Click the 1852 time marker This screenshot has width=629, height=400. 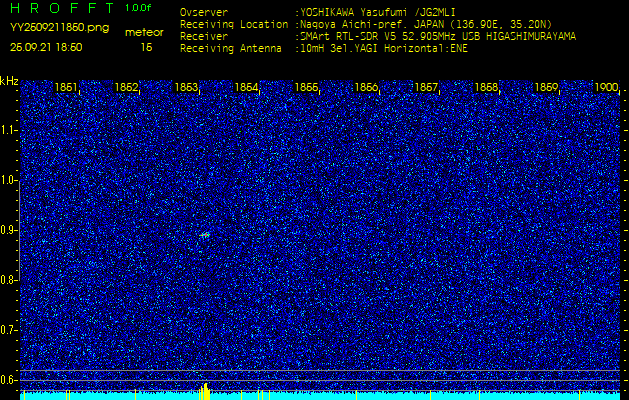pyautogui.click(x=126, y=87)
